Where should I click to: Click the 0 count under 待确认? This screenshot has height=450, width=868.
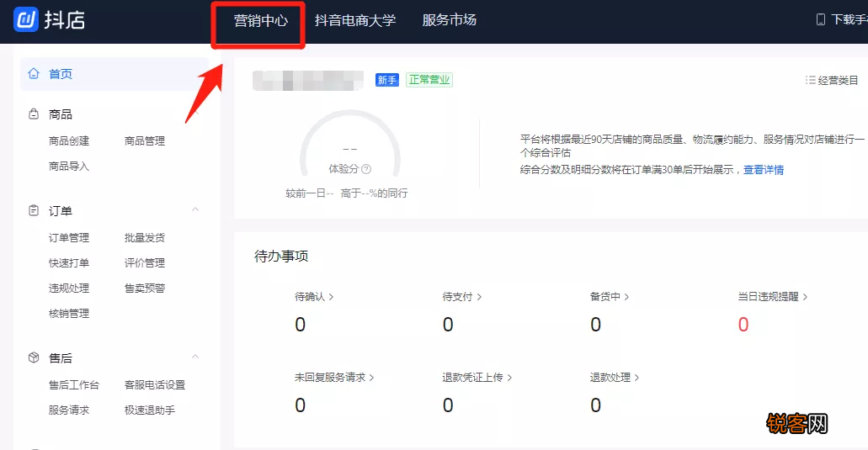300,325
